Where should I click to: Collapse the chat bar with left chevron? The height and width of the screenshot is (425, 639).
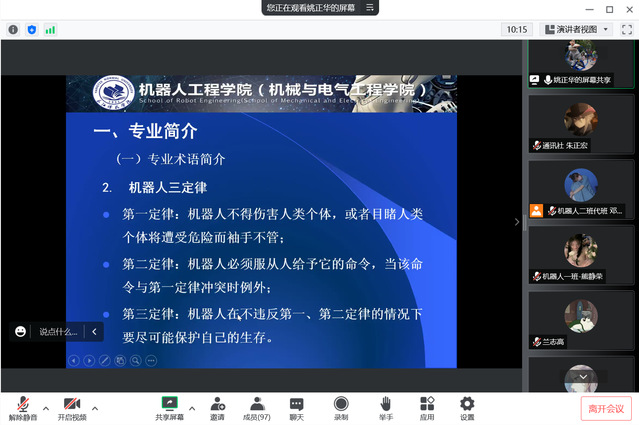click(94, 331)
